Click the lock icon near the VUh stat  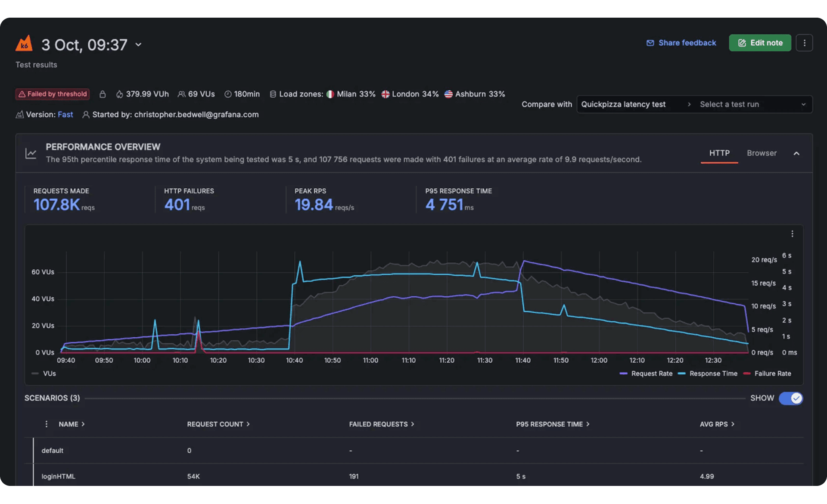[x=103, y=94]
